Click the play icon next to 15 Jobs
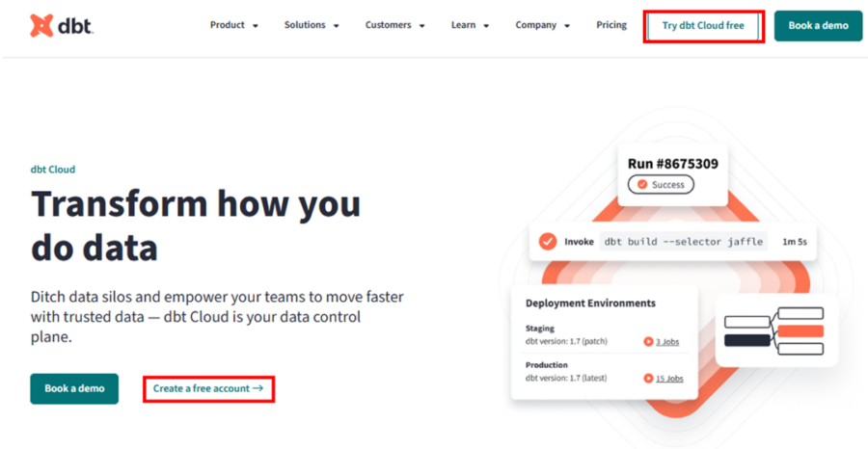The image size is (868, 449). (x=648, y=379)
